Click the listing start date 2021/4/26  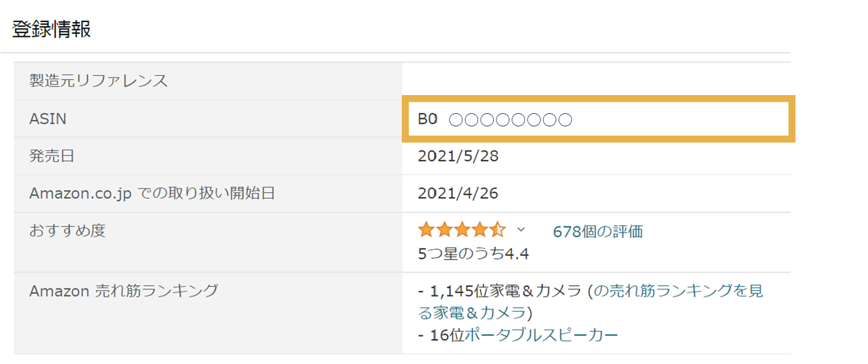click(x=458, y=194)
